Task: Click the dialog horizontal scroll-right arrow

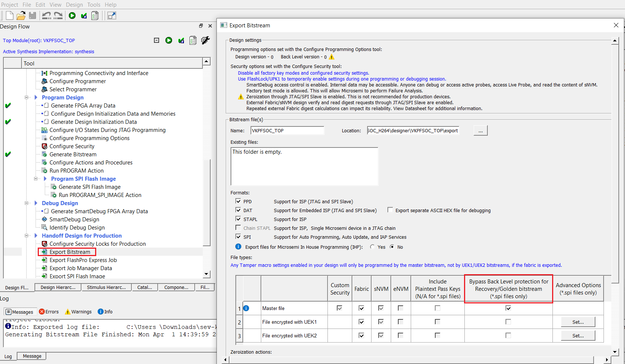Action: [607, 360]
